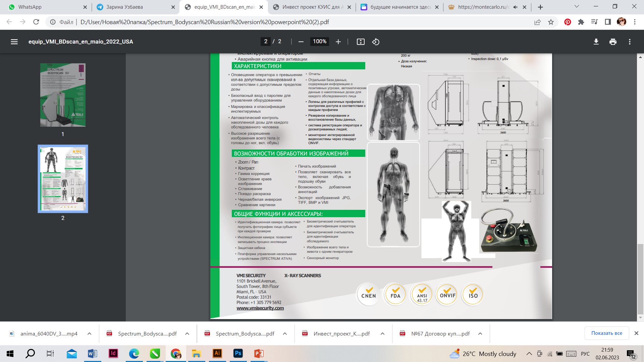The image size is (644, 362).
Task: Rotate the PDF page counterclockwise
Action: coord(376,42)
